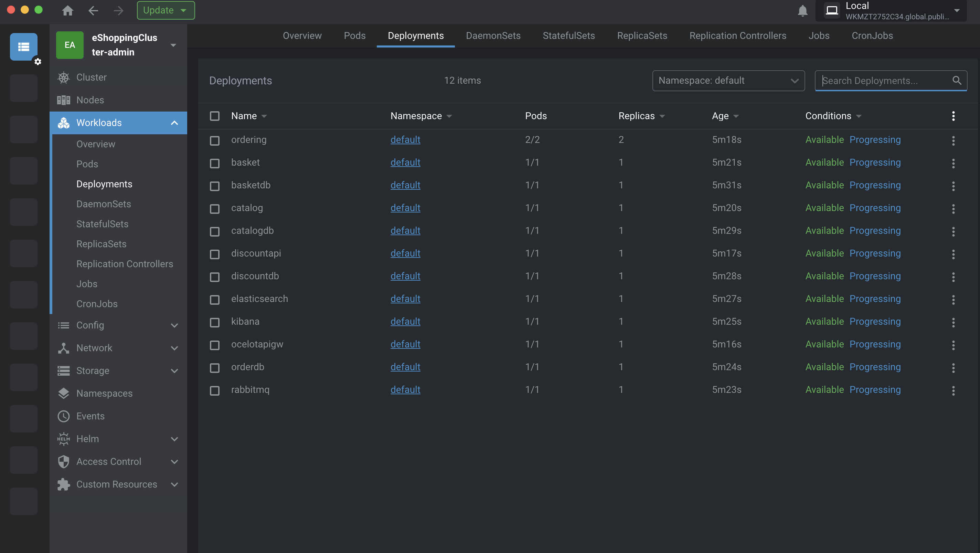
Task: Open table column options three-dot menu in header
Action: 953,116
